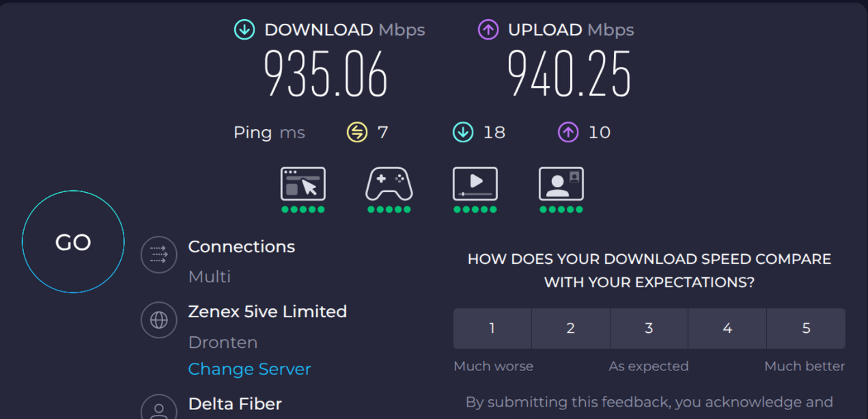Image resolution: width=868 pixels, height=419 pixels.
Task: Click the Connections arrows icon
Action: 159,255
